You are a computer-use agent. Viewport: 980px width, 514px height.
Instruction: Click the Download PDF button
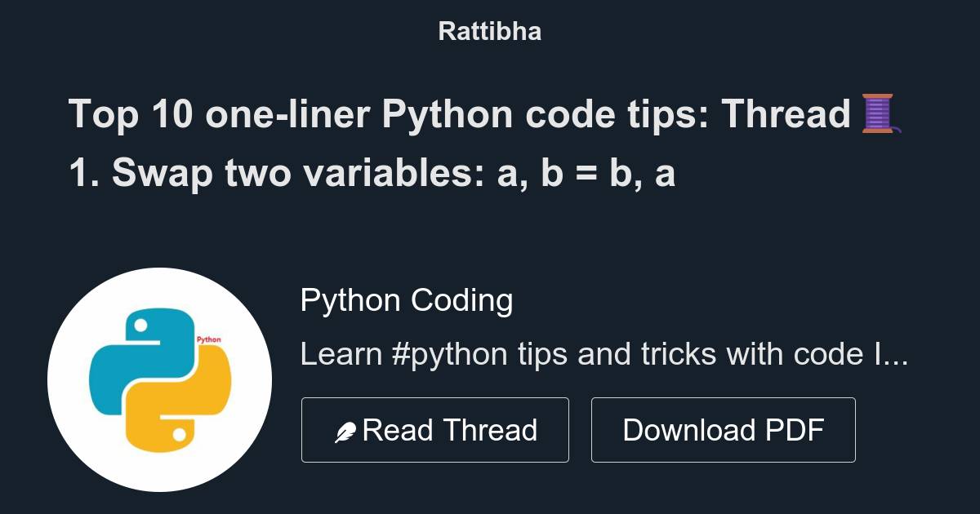click(x=723, y=430)
